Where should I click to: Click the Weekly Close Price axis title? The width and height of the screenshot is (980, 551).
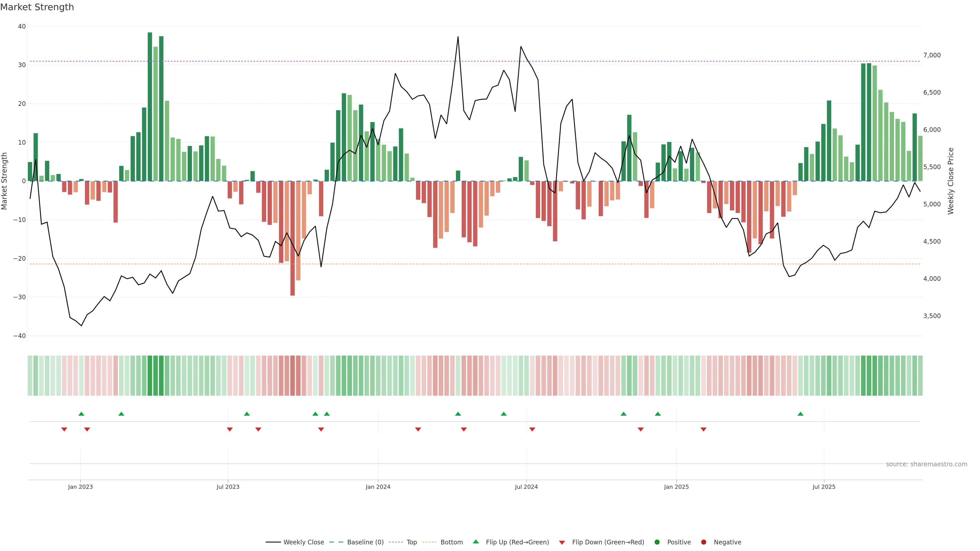click(x=951, y=181)
